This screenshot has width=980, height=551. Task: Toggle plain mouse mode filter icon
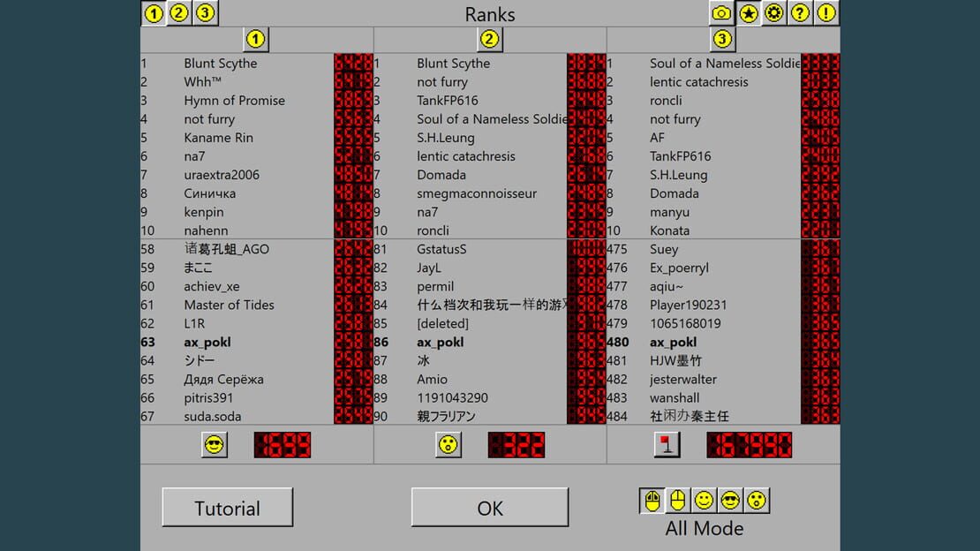tap(678, 501)
